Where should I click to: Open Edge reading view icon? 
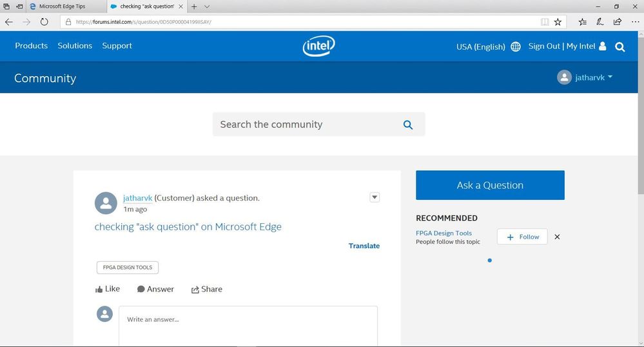(x=545, y=21)
